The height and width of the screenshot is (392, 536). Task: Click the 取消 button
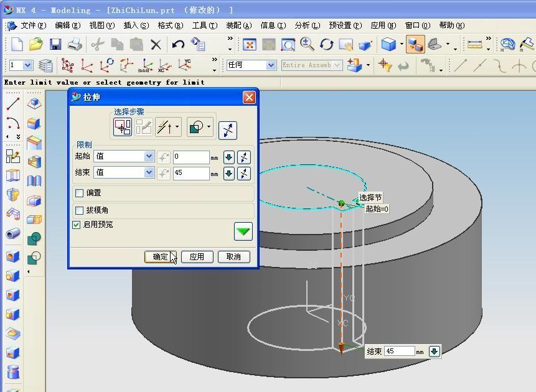click(x=233, y=257)
